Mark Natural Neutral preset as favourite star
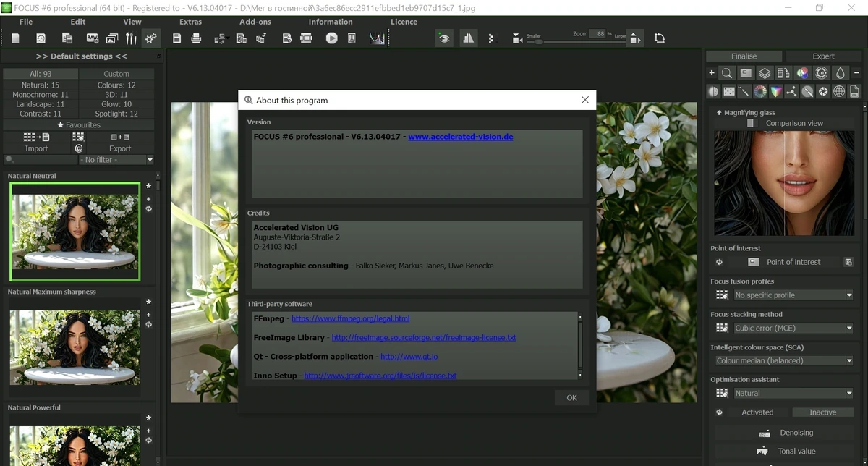This screenshot has height=466, width=868. tap(148, 186)
